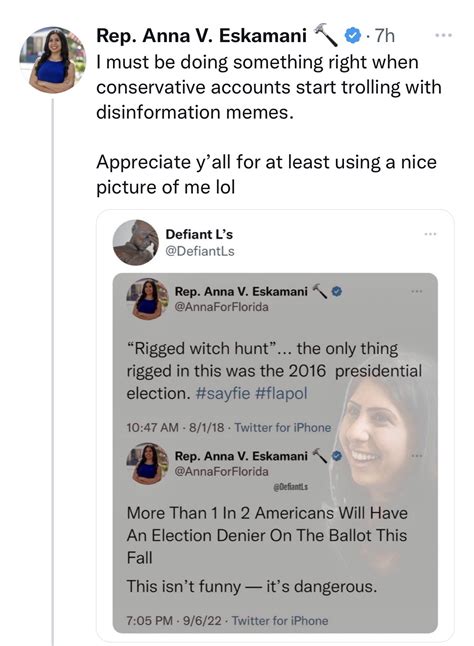Visit the @DefiantLs handle
Image resolution: width=474 pixels, height=646 pixels.
click(x=200, y=251)
